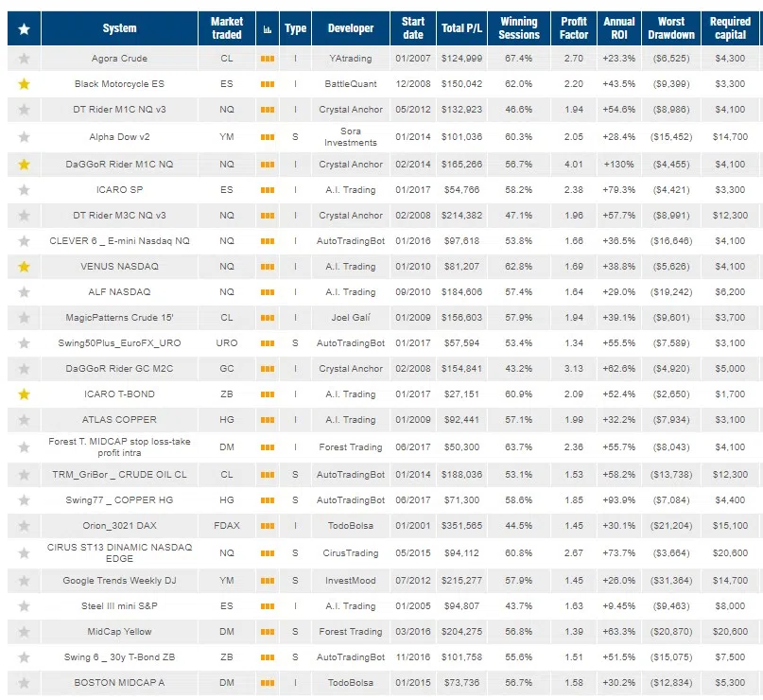Open chart bars icon for Swing50Plus_EuroFX_URO
Screen dimensions: 763x700
click(268, 343)
